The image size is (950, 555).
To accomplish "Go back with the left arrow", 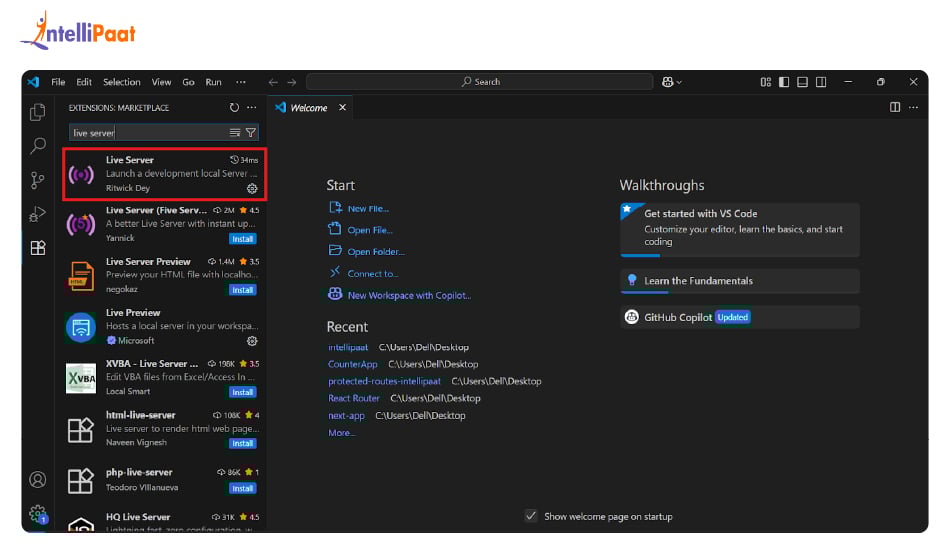I will tap(273, 82).
